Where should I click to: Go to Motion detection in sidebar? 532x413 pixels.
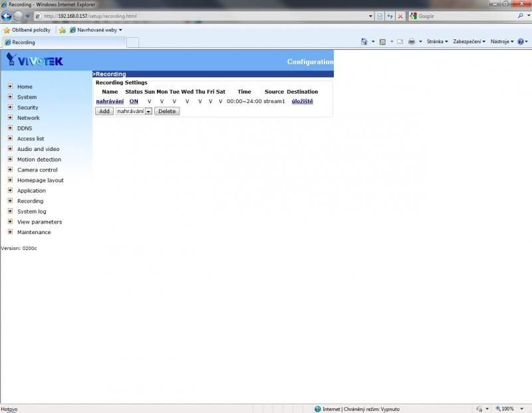[x=39, y=160]
